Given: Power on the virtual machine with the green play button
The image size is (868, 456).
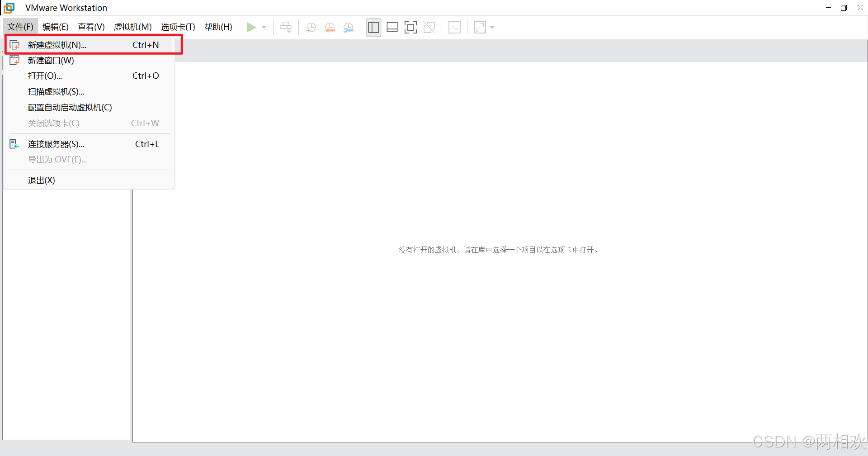Looking at the screenshot, I should pos(251,28).
